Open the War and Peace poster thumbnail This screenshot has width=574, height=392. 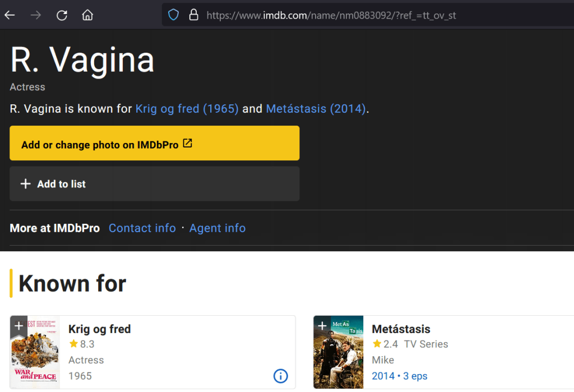click(35, 359)
